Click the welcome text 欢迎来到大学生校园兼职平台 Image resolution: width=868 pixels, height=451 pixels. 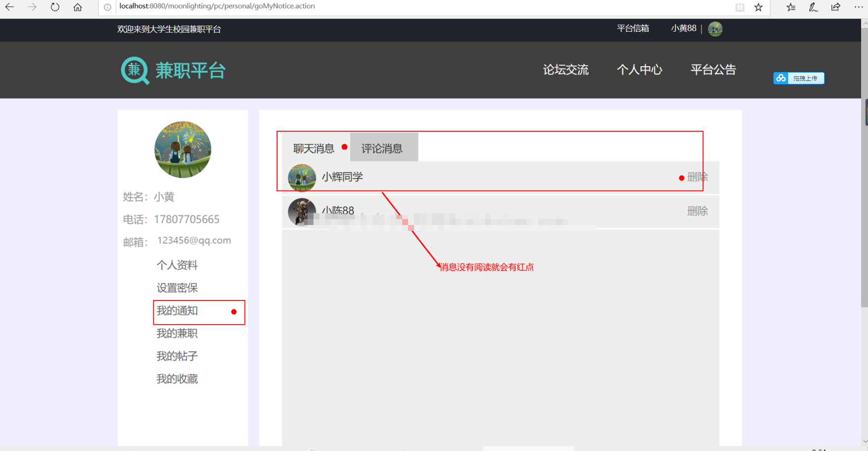click(x=169, y=30)
